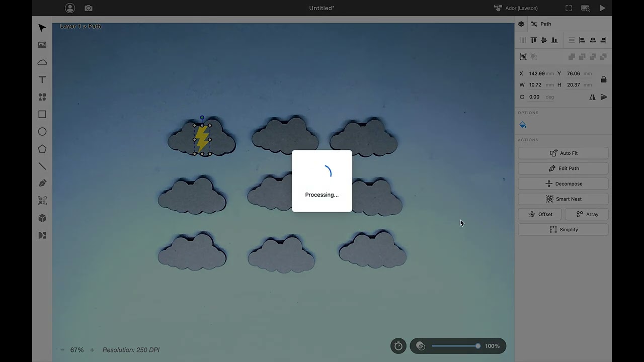The height and width of the screenshot is (362, 644).
Task: Select the Ellipse tool
Action: [x=42, y=132]
